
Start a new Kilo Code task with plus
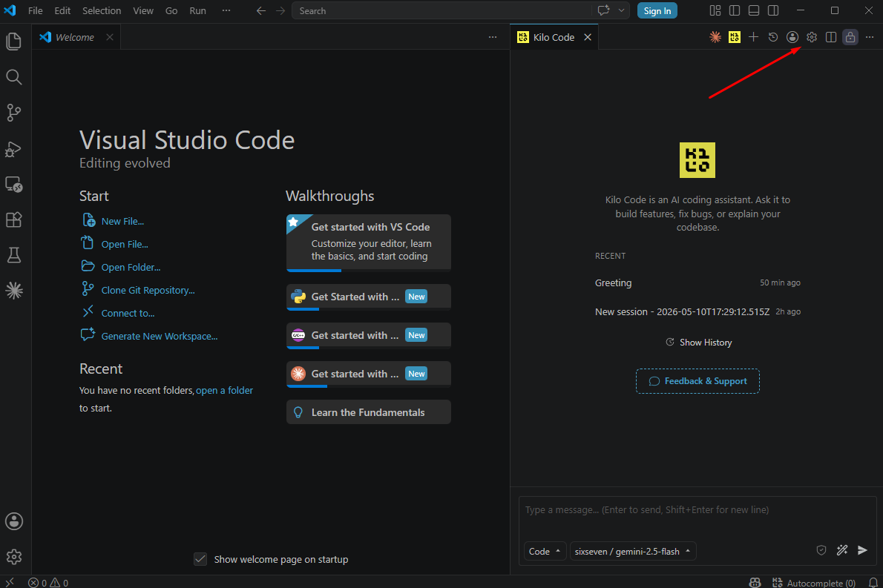(753, 37)
